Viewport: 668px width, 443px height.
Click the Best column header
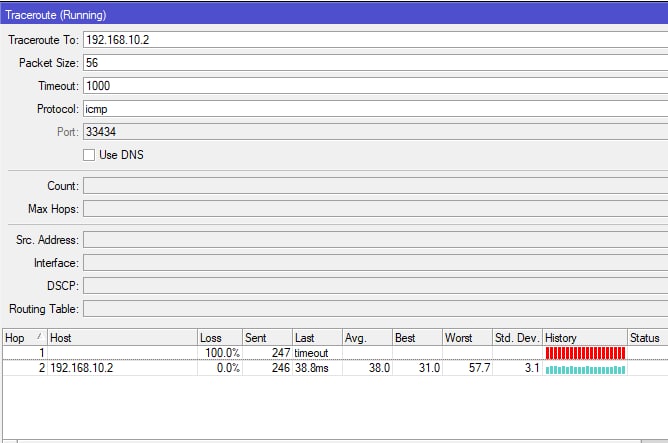(x=417, y=338)
